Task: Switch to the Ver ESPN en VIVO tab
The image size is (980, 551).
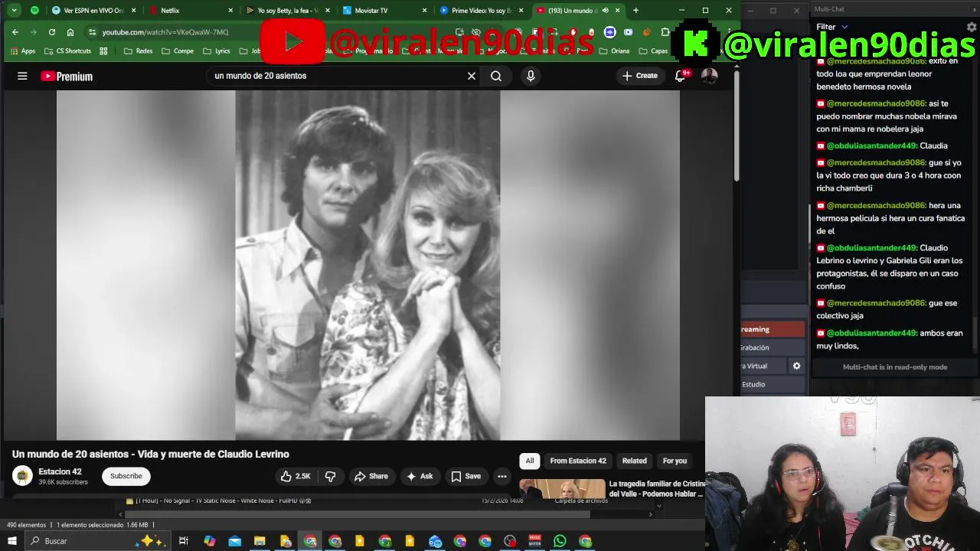Action: click(93, 11)
